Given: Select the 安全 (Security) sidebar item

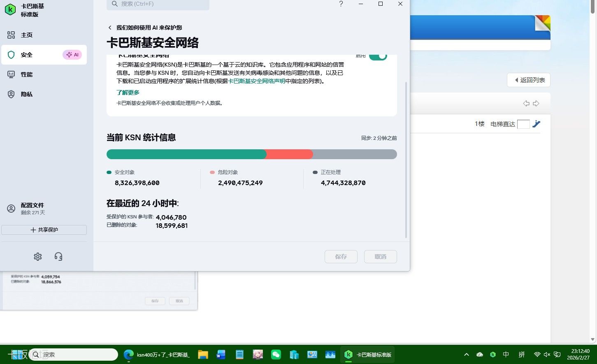Looking at the screenshot, I should (44, 55).
